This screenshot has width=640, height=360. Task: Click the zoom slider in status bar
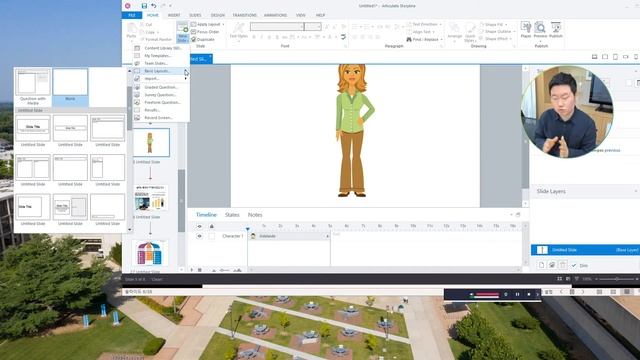616,279
